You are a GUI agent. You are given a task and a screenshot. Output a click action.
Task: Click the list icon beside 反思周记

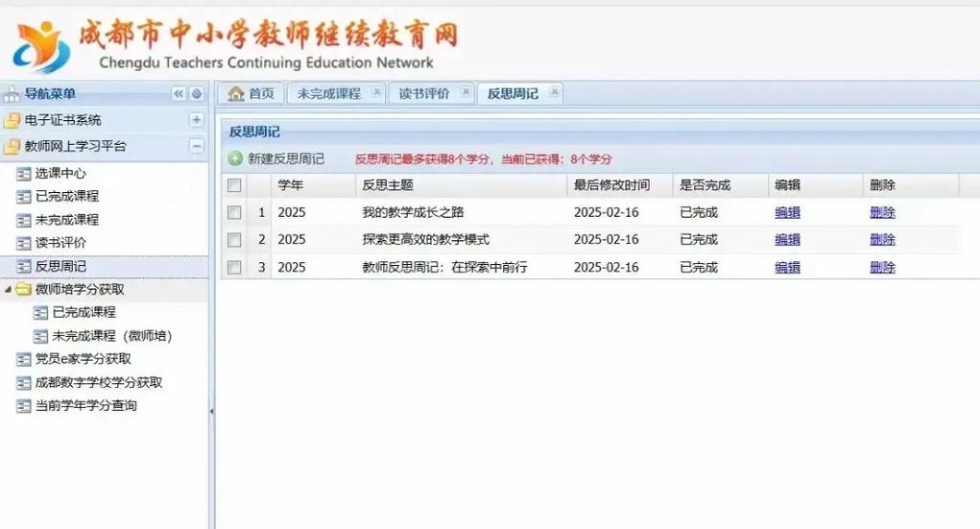click(x=23, y=266)
